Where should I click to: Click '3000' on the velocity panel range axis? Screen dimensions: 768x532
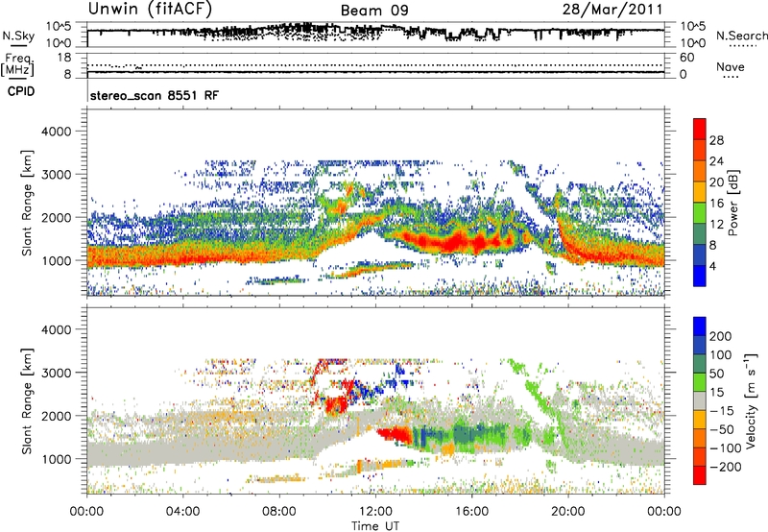(56, 373)
